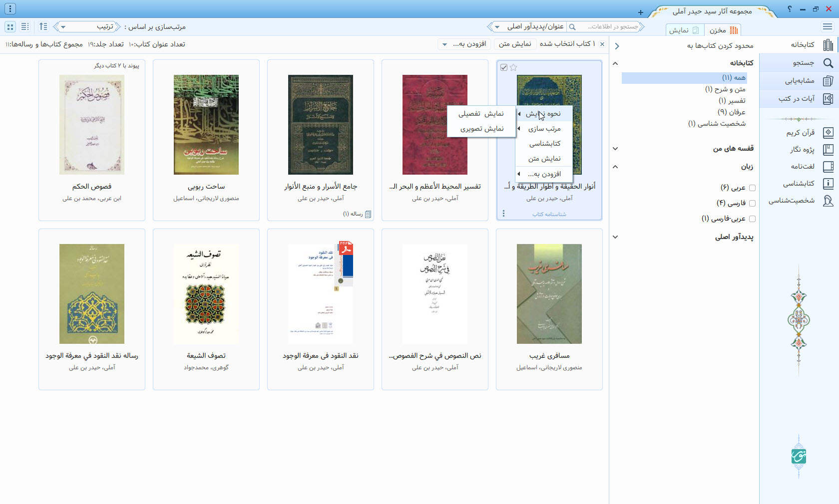839x504 pixels.
Task: Select نحوه نمایش in context menu
Action: [544, 114]
